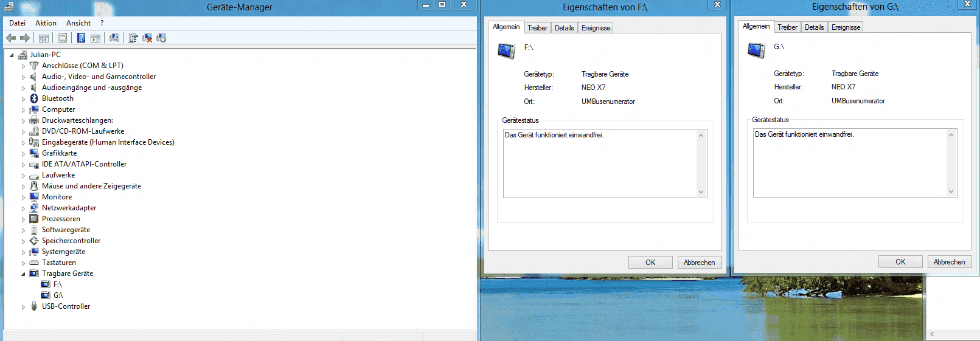This screenshot has width=980, height=341.
Task: Click the Mäuse und andere Zeigegeräte icon
Action: 34,186
